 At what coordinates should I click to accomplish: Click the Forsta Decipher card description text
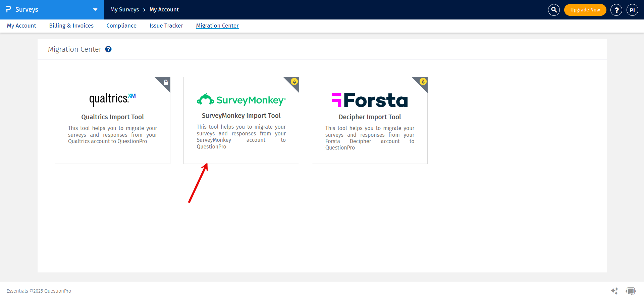[x=370, y=138]
